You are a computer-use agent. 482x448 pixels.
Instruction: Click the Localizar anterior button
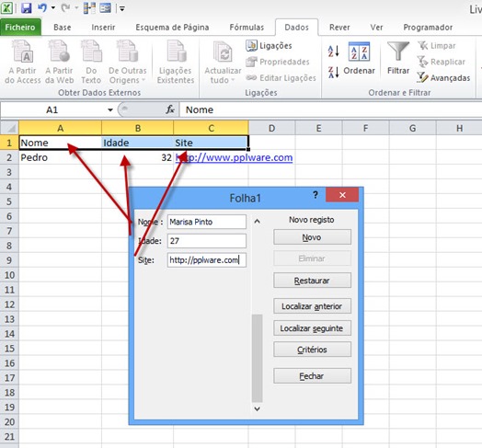(x=312, y=306)
